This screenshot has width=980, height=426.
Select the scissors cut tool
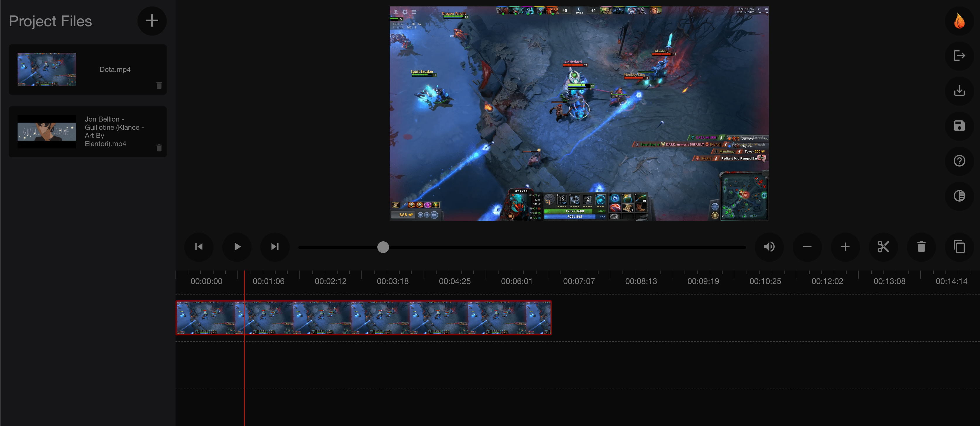(x=883, y=247)
